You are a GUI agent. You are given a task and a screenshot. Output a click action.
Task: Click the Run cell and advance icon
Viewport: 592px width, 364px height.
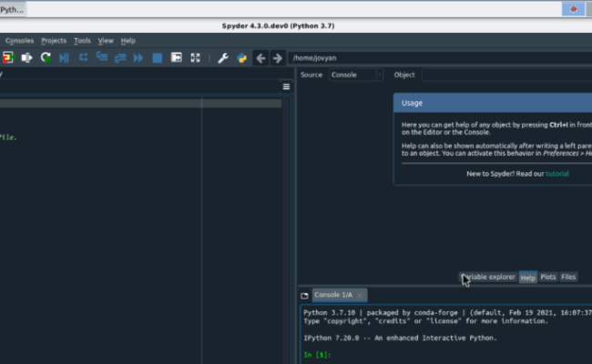(x=8, y=57)
